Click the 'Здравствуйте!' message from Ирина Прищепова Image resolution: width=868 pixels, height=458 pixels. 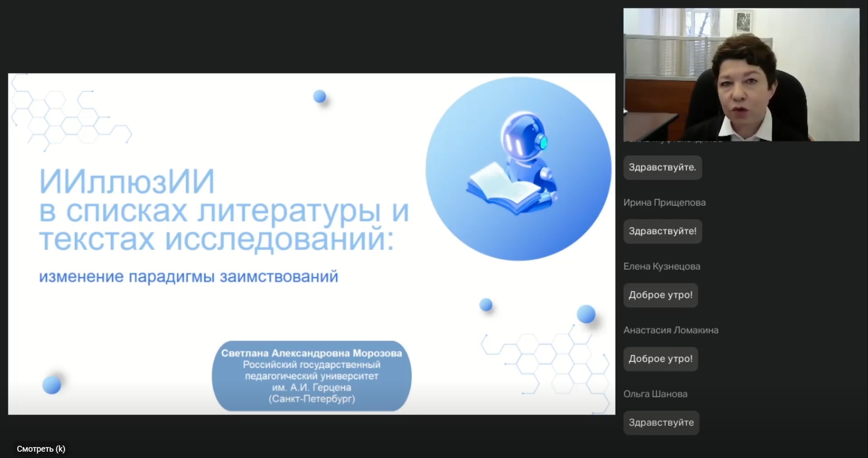[x=662, y=231]
